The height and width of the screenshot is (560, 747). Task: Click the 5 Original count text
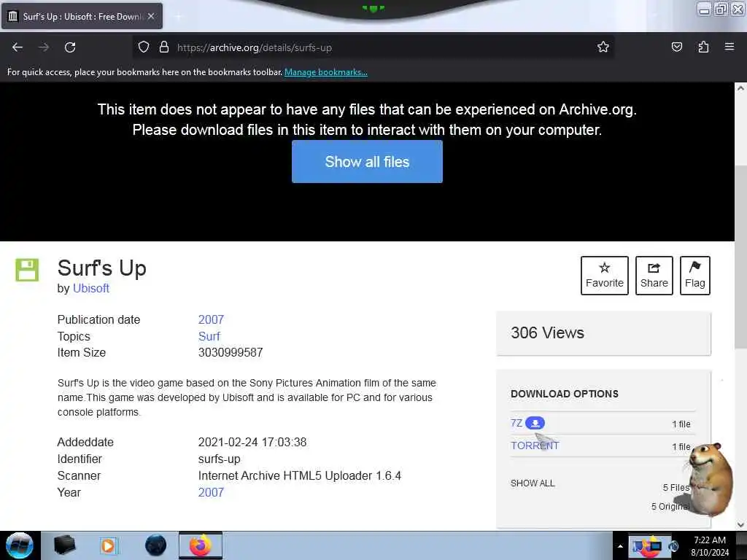click(670, 507)
